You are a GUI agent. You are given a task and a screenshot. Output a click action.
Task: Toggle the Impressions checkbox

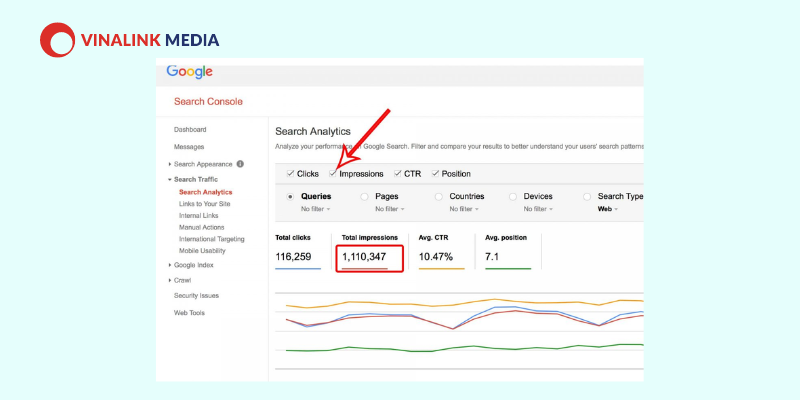pyautogui.click(x=333, y=173)
